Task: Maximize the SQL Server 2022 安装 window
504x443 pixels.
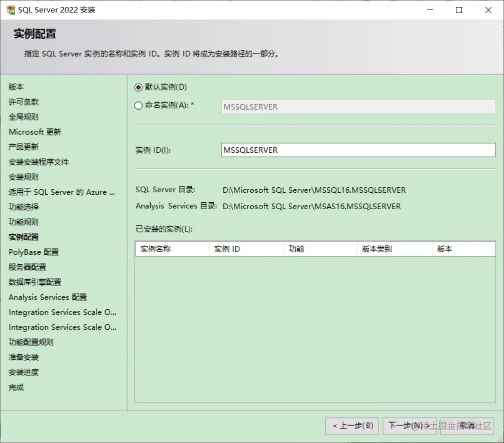Action: 459,10
